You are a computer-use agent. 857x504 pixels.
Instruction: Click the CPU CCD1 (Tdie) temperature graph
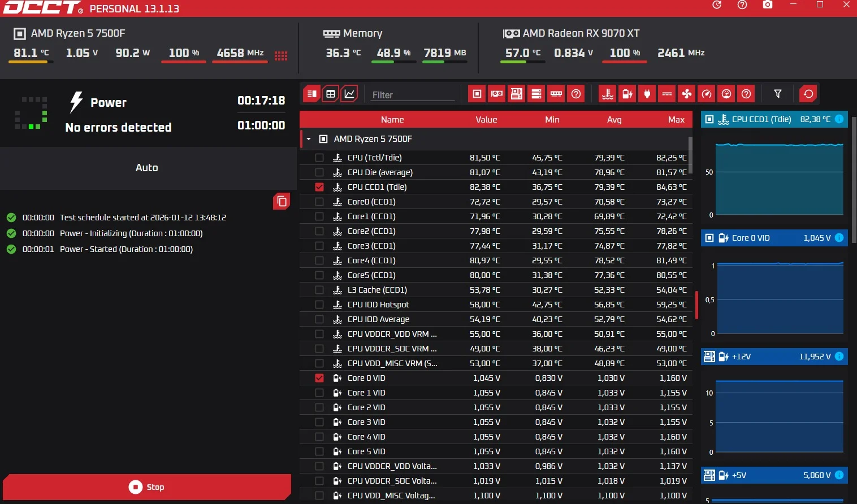[x=780, y=179]
